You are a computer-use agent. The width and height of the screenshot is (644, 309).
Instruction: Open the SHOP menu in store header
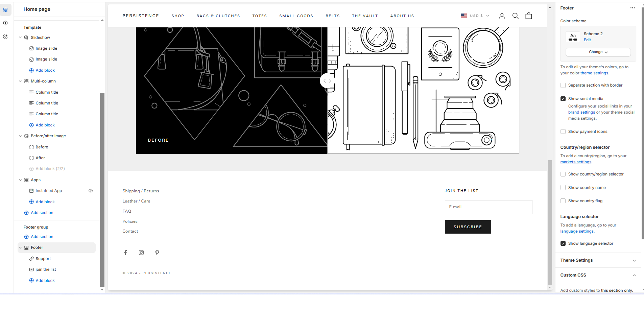pos(178,16)
